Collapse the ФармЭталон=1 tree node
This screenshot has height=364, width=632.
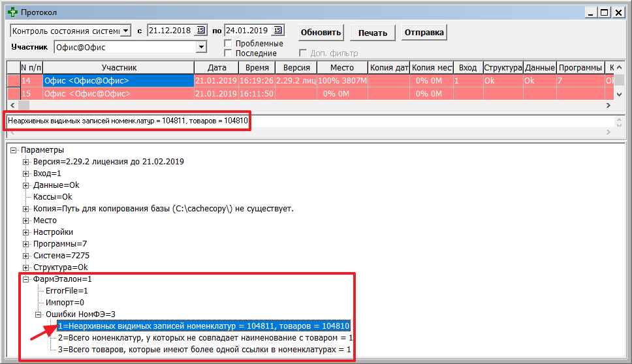tap(26, 279)
